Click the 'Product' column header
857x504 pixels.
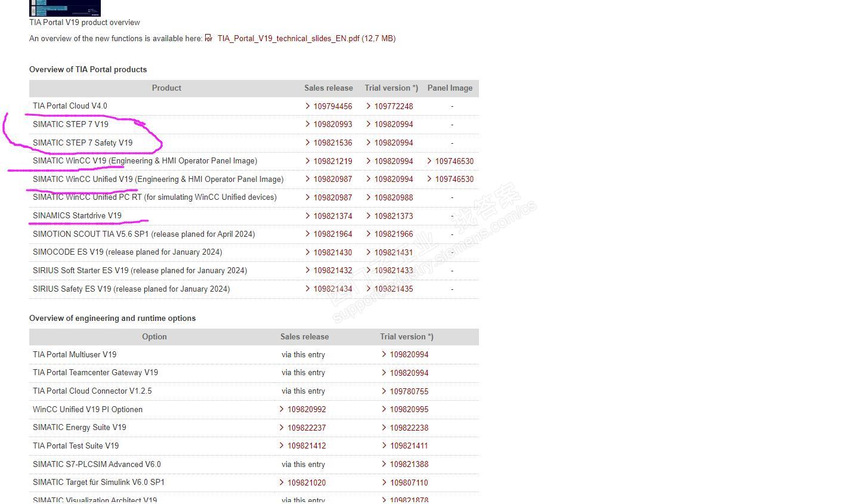click(166, 88)
